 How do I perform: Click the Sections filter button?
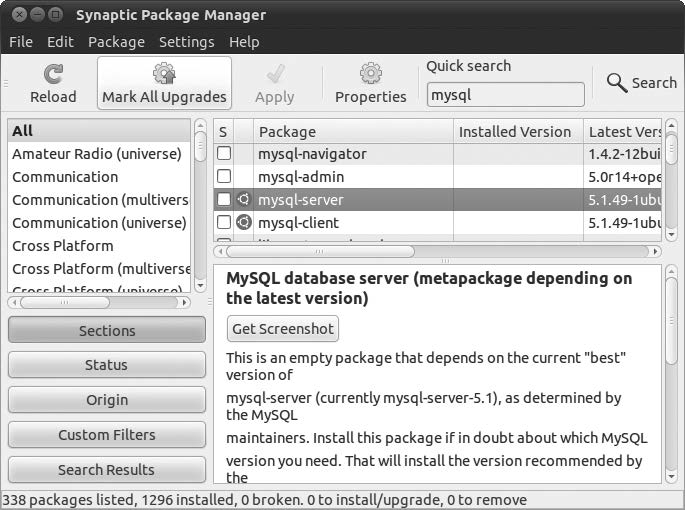coord(107,330)
